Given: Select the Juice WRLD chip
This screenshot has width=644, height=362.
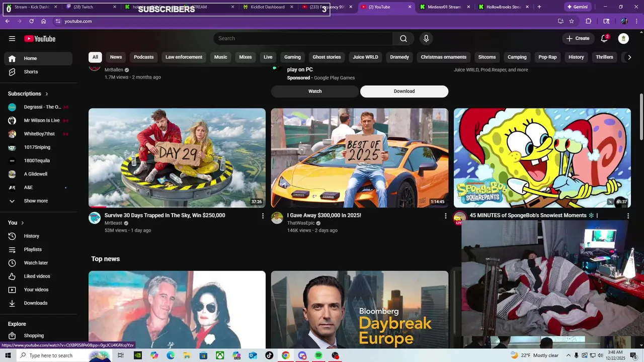Looking at the screenshot, I should coord(365,57).
